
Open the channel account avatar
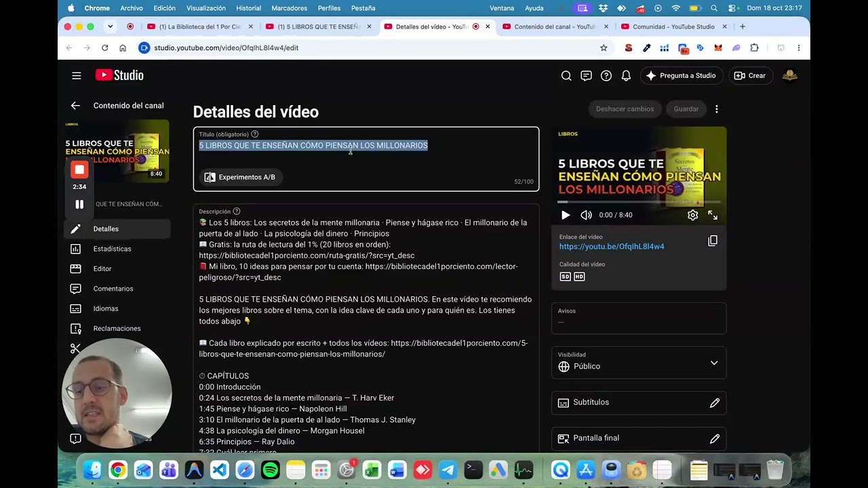coord(790,76)
